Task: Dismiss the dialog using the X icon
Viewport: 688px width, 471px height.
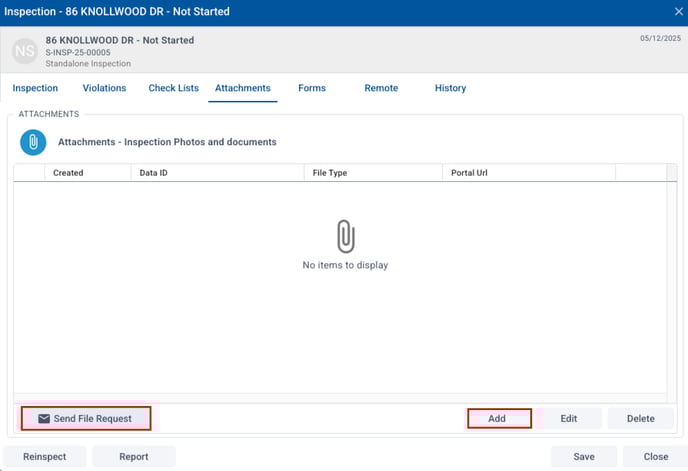Action: (679, 12)
